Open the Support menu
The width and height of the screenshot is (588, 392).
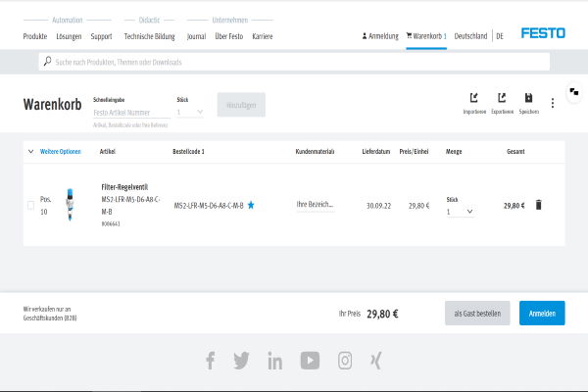point(101,36)
